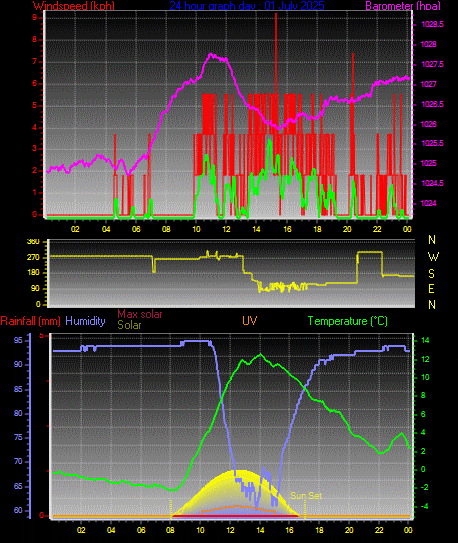The height and width of the screenshot is (543, 458).
Task: Click temperature axis value 12
Action: 425,359
